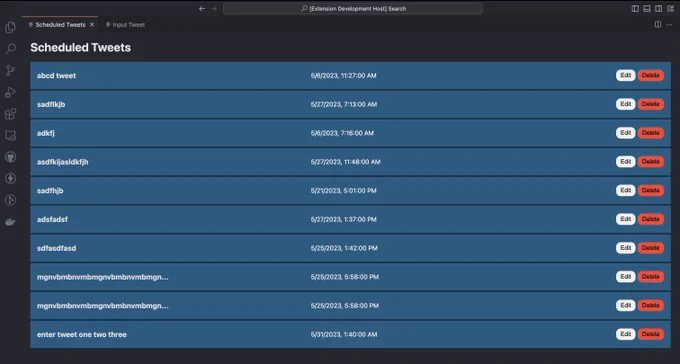The width and height of the screenshot is (680, 364).
Task: Delete the 'asdfkljasldkfjh' tweet
Action: tap(651, 161)
